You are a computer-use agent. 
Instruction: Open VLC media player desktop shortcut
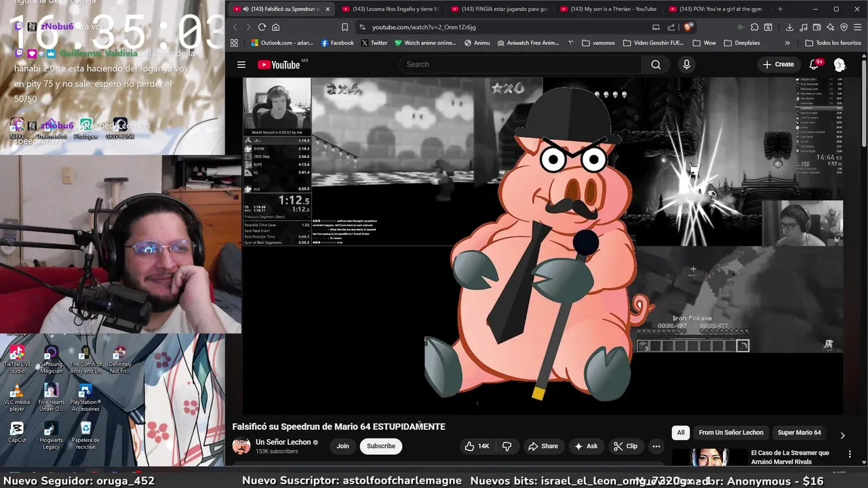point(17,398)
